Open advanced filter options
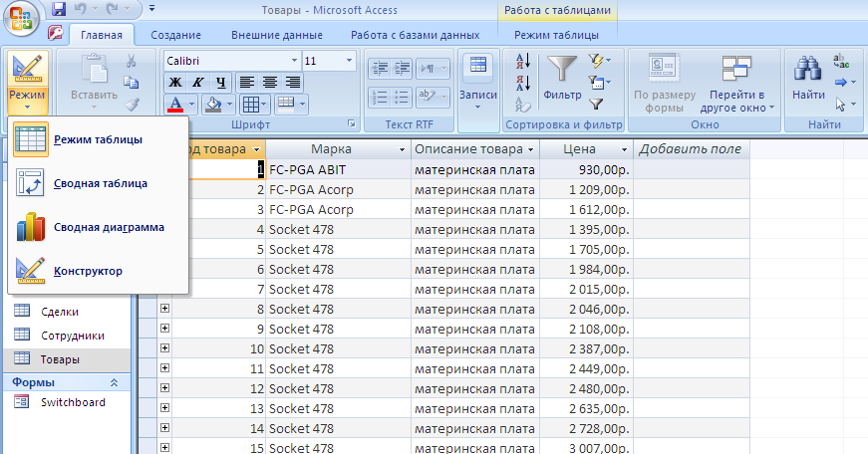 coord(599,83)
